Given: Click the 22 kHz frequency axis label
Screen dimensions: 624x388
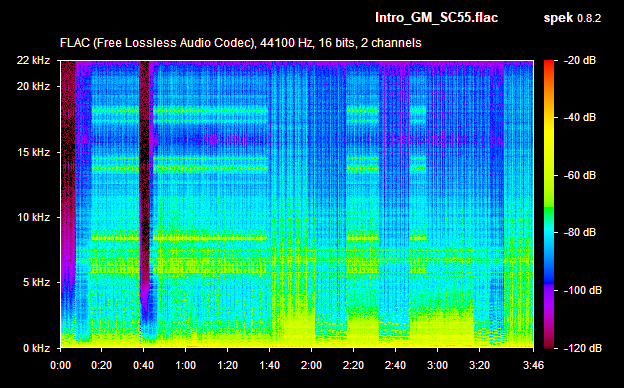Looking at the screenshot, I should (x=33, y=60).
